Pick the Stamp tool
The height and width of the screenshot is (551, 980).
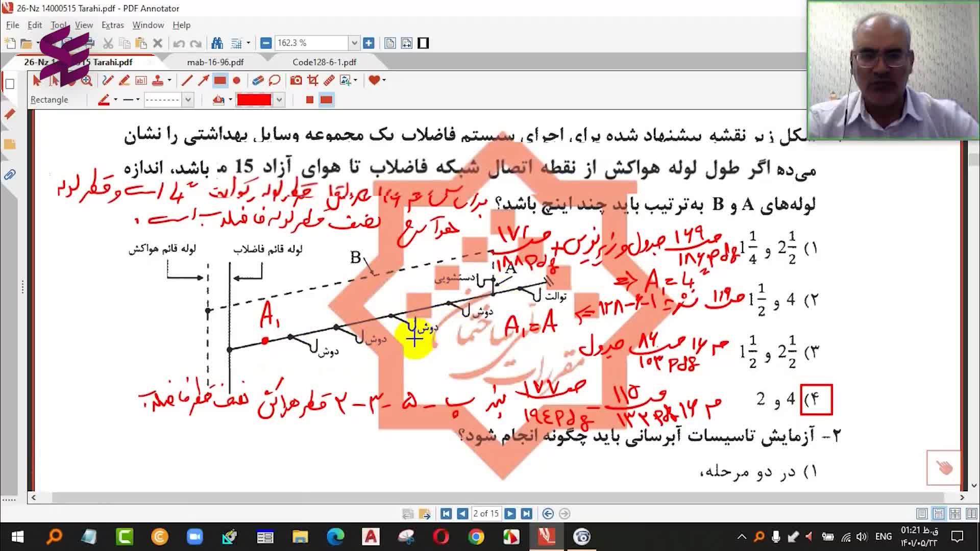click(158, 80)
